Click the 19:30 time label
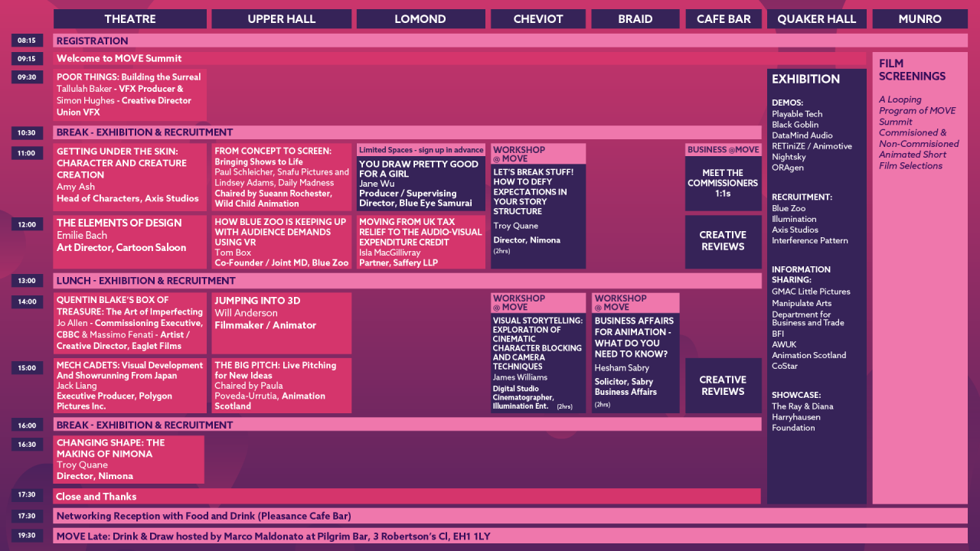 pyautogui.click(x=27, y=536)
